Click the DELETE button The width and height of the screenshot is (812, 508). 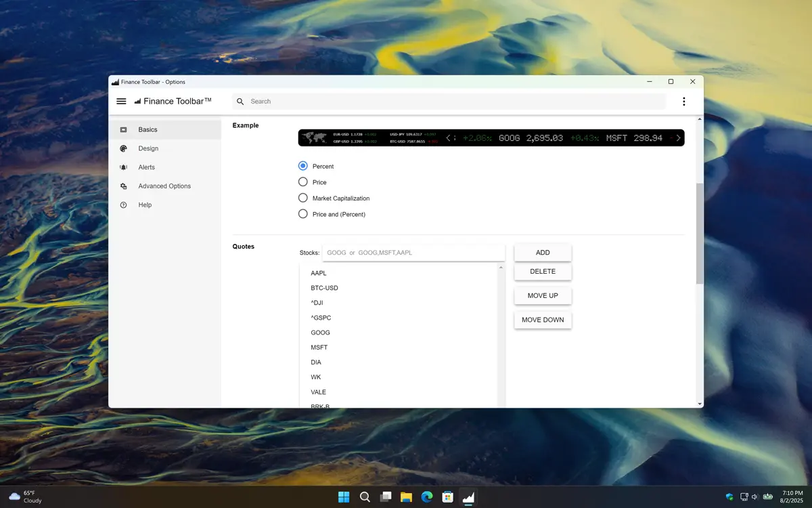pos(543,272)
